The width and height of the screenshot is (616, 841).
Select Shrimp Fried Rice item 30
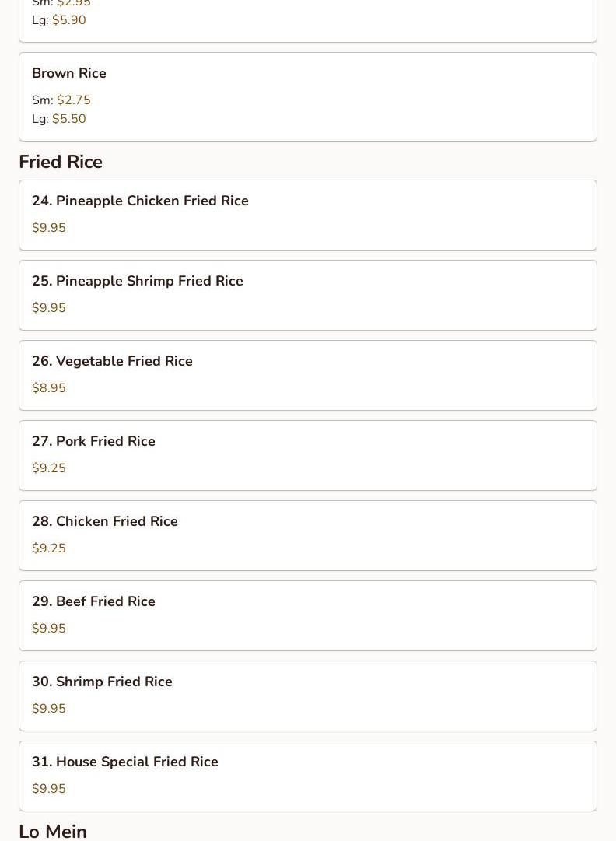click(102, 682)
